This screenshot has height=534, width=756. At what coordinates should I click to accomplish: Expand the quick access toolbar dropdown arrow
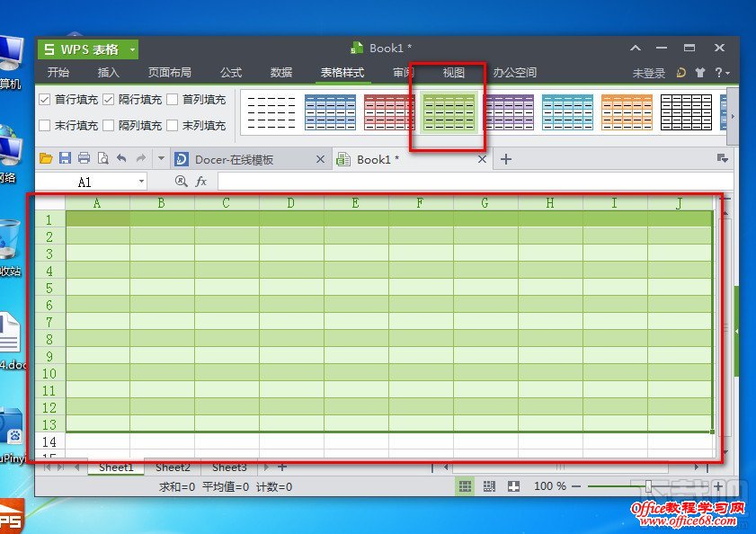[x=161, y=159]
